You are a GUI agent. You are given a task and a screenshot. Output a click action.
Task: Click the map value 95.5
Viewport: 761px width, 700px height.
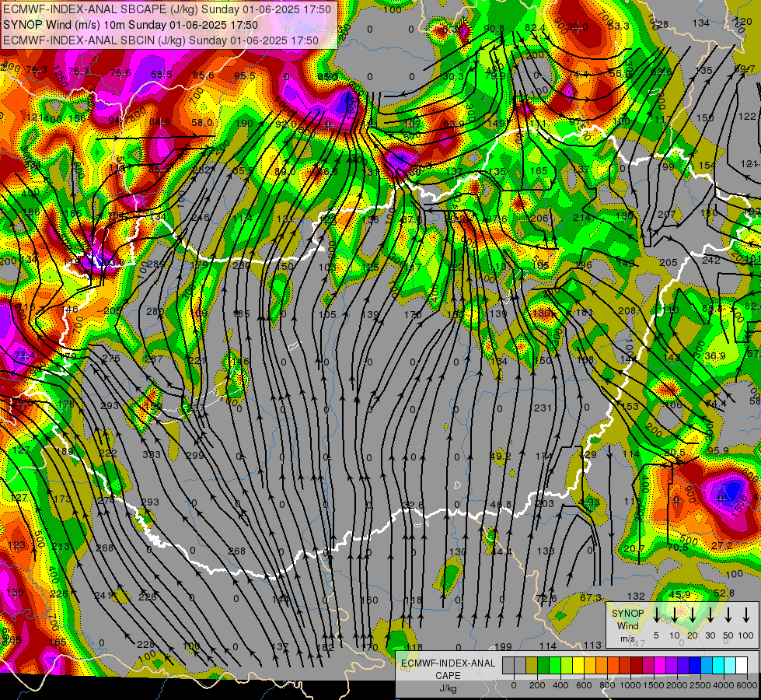tap(244, 75)
